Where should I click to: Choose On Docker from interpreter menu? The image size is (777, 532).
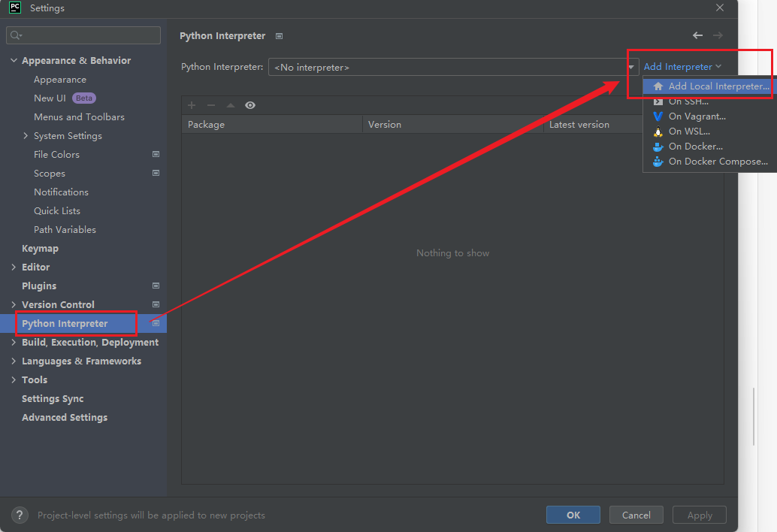click(709, 147)
